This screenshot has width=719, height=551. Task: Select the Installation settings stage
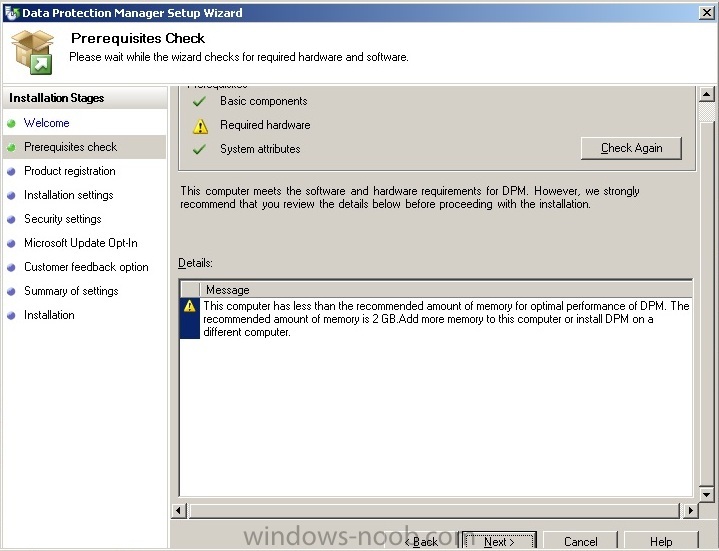69,195
